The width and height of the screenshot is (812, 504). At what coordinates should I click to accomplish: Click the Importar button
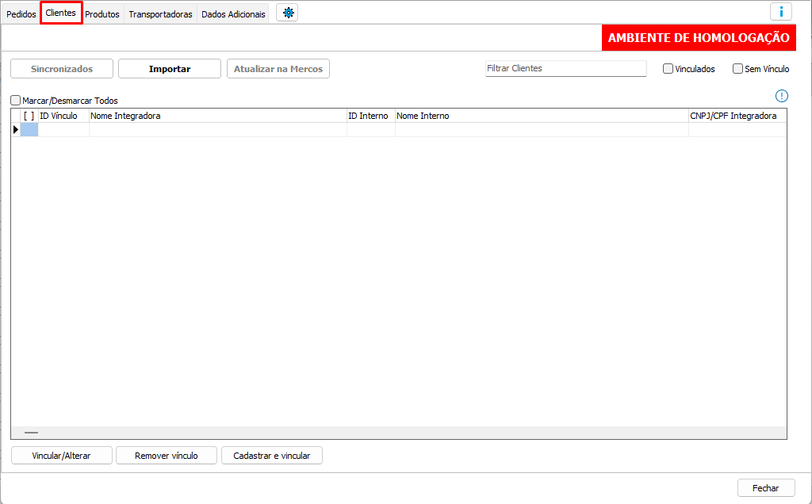coord(170,69)
